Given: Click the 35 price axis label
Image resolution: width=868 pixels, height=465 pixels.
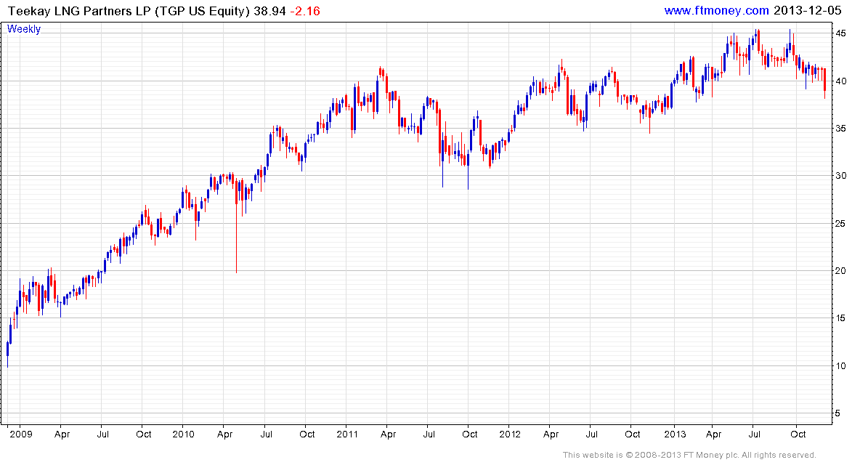Looking at the screenshot, I should [x=840, y=128].
